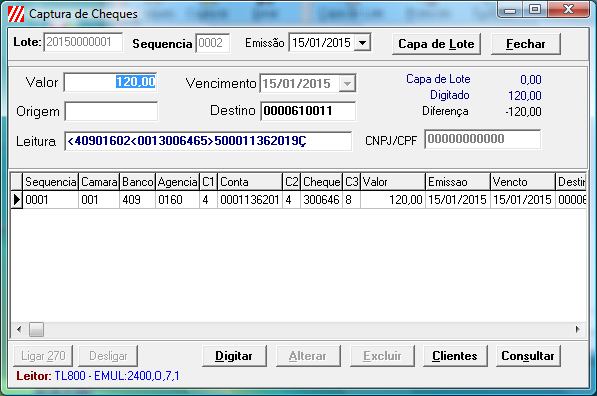
Task: Open the Vencimento date dropdown arrow
Action: pos(347,83)
